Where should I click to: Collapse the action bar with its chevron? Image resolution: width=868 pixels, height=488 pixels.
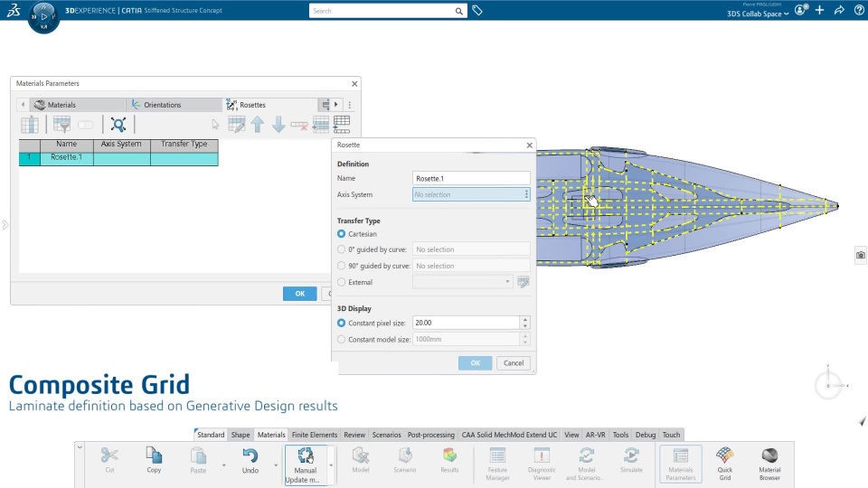(80, 447)
